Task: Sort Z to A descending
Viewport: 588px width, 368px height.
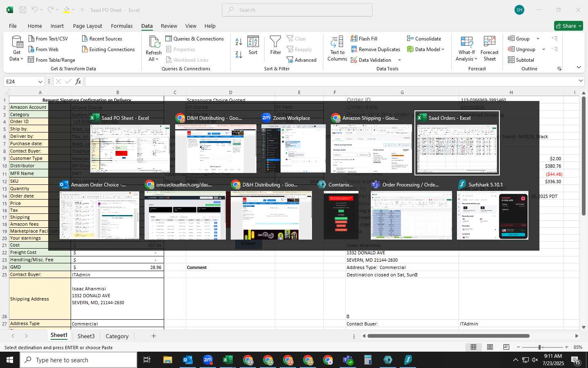Action: [x=239, y=54]
